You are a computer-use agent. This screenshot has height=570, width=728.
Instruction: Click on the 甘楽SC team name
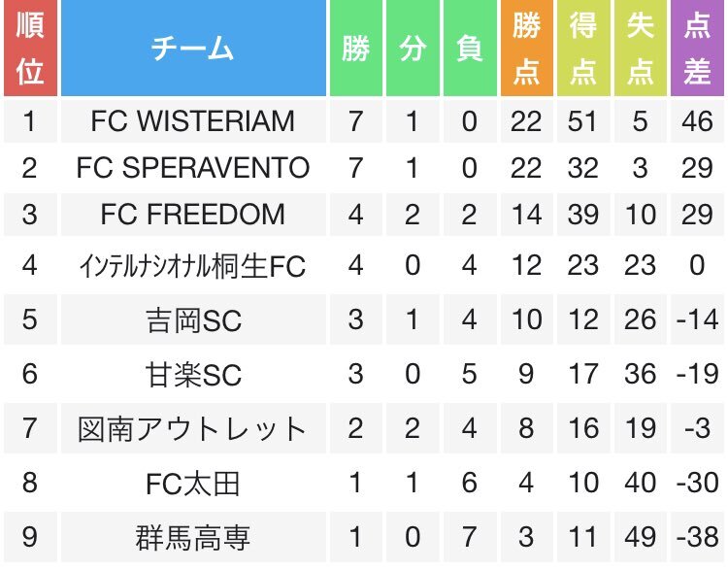click(x=192, y=373)
